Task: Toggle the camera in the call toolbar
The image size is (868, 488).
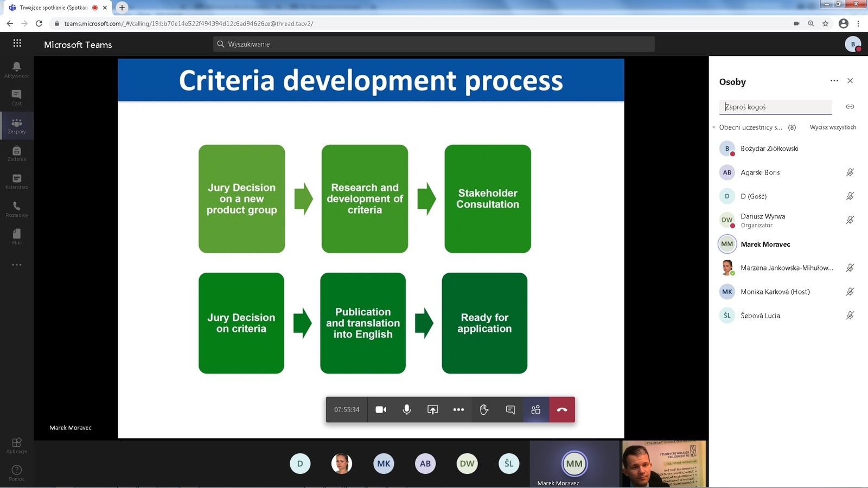Action: [x=381, y=409]
